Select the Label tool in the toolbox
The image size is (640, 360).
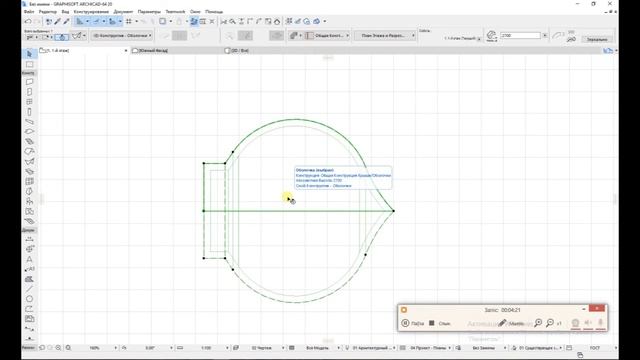(x=29, y=269)
